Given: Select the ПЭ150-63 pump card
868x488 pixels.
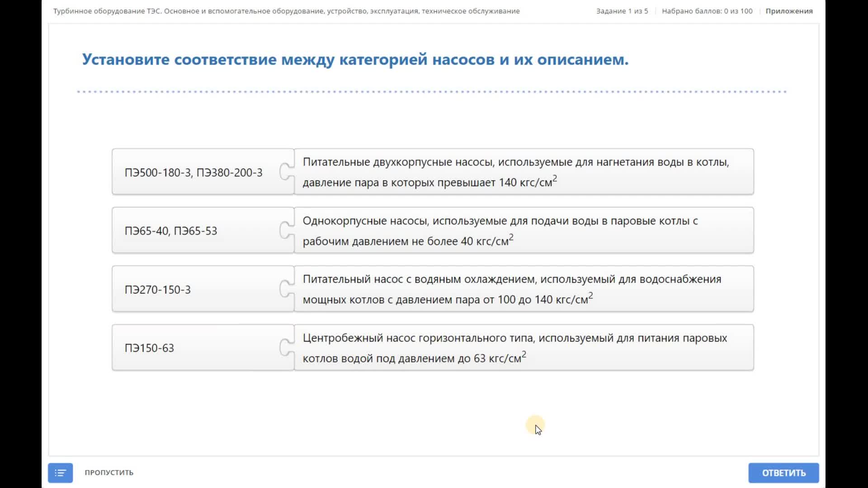Looking at the screenshot, I should pos(203,347).
